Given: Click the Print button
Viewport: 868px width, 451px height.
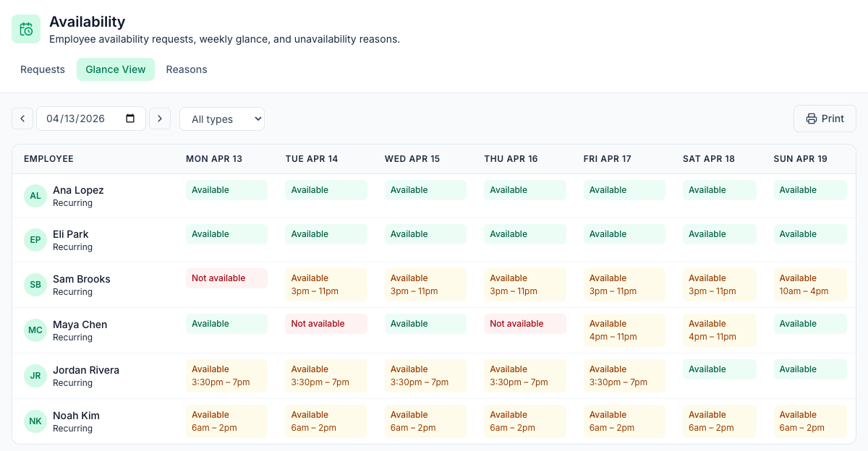Looking at the screenshot, I should point(825,119).
